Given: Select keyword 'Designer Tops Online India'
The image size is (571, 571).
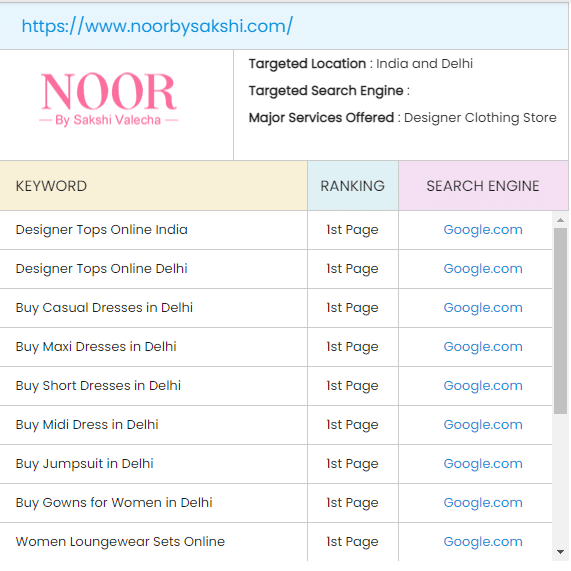Looking at the screenshot, I should 102,230.
